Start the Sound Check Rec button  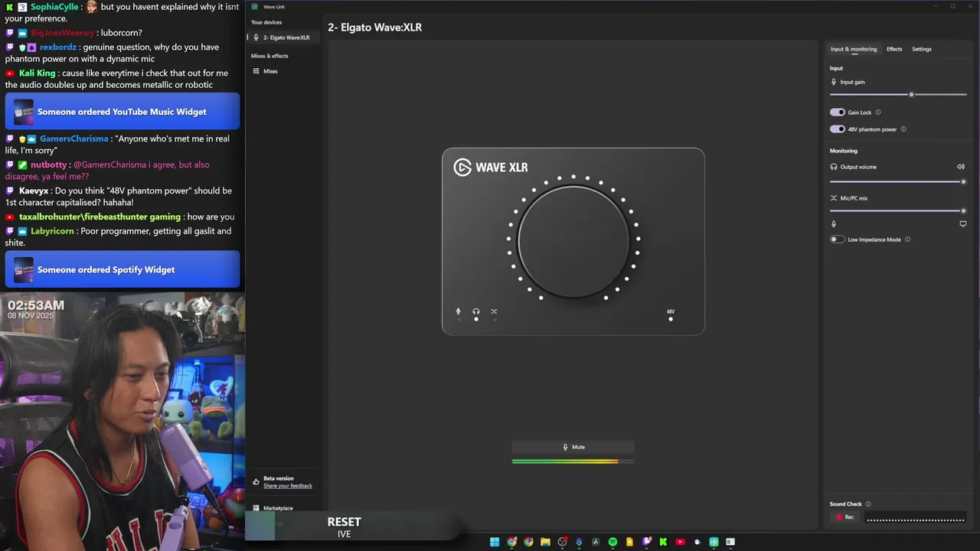(x=845, y=517)
